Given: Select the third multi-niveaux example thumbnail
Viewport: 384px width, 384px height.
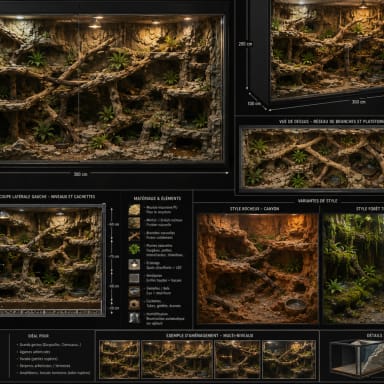Looking at the screenshot, I should tap(237, 359).
